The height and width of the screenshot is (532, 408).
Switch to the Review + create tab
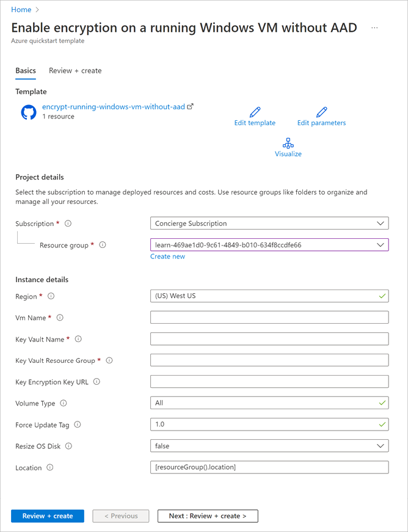(75, 71)
